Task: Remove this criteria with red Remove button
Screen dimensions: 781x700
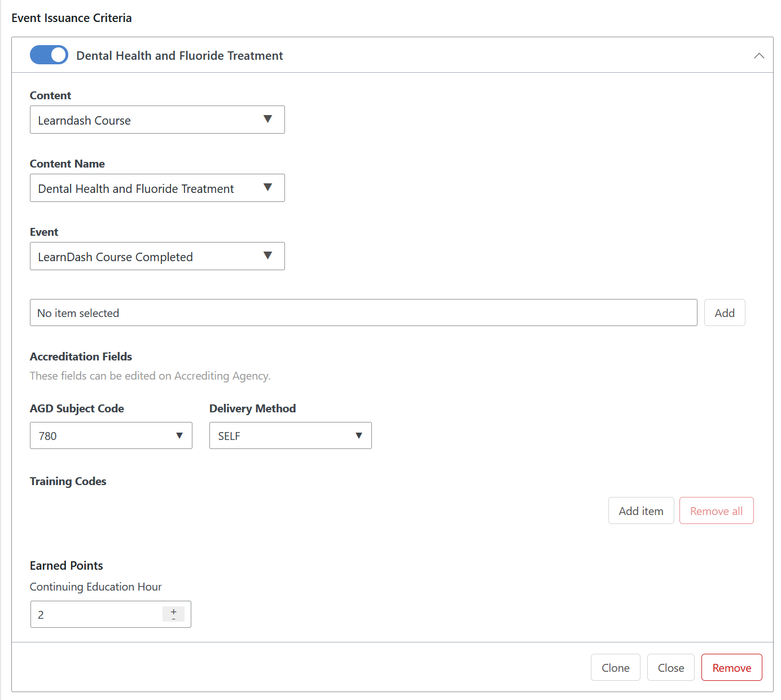Action: pos(731,668)
